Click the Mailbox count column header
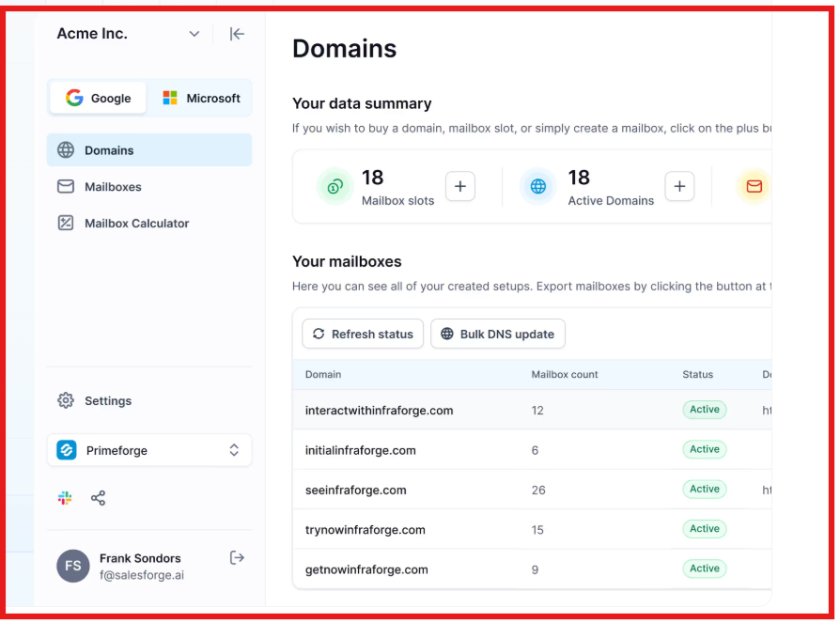840x623 pixels. click(564, 374)
